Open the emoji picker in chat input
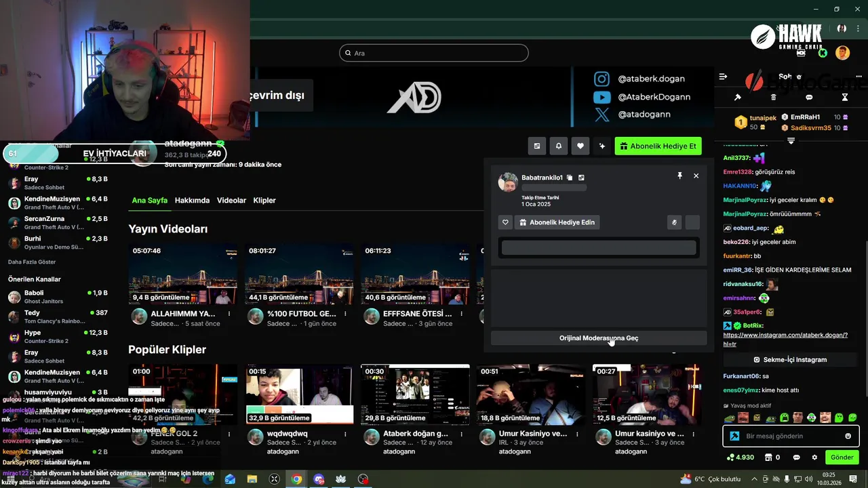The image size is (868, 488). (848, 436)
